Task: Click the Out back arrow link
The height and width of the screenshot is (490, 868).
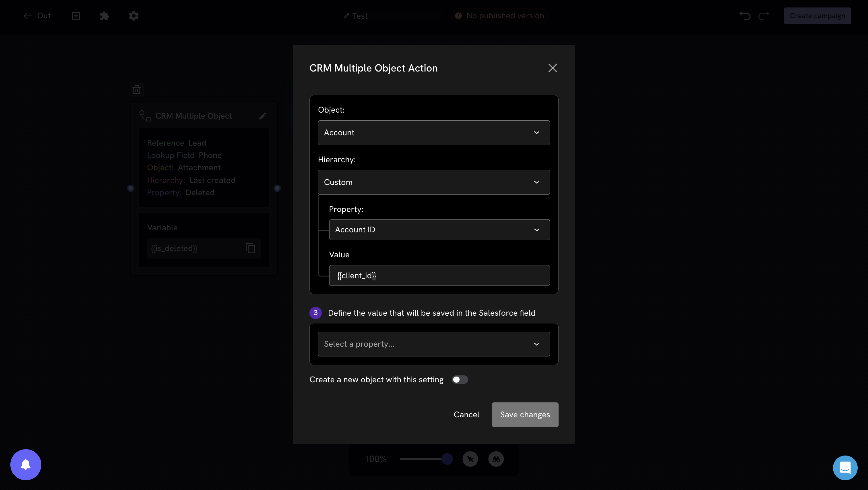Action: coord(37,16)
